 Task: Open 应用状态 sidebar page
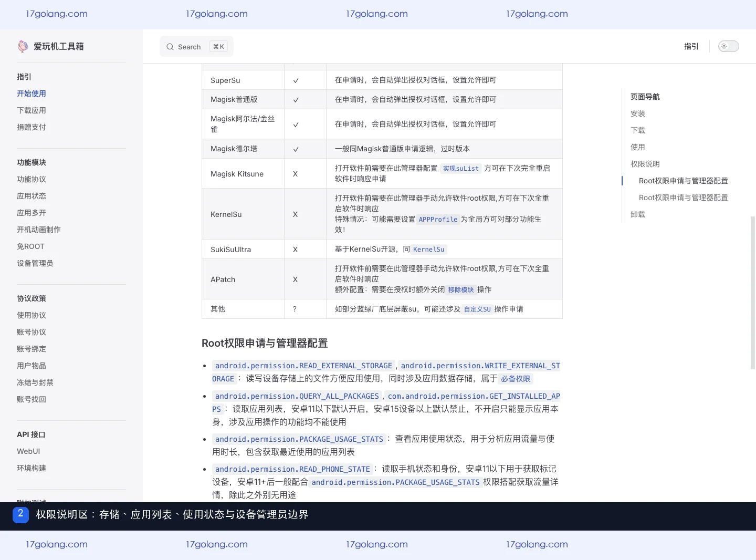(31, 196)
